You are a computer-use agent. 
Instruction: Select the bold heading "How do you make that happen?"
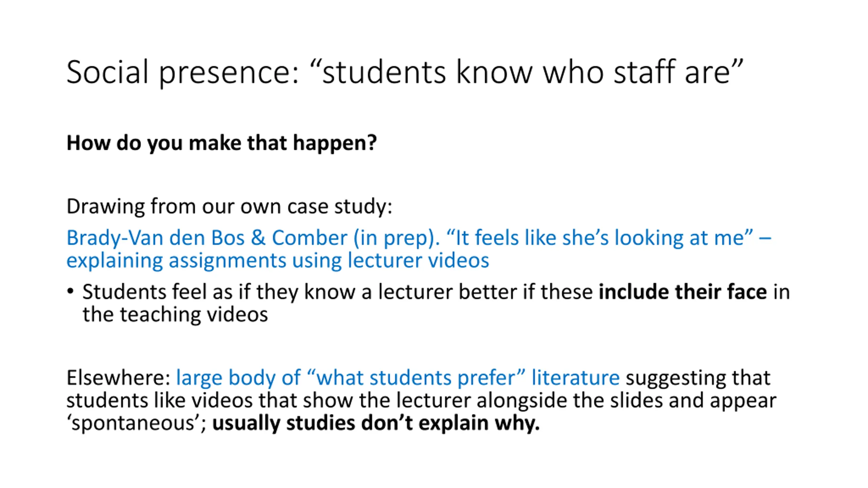(221, 143)
